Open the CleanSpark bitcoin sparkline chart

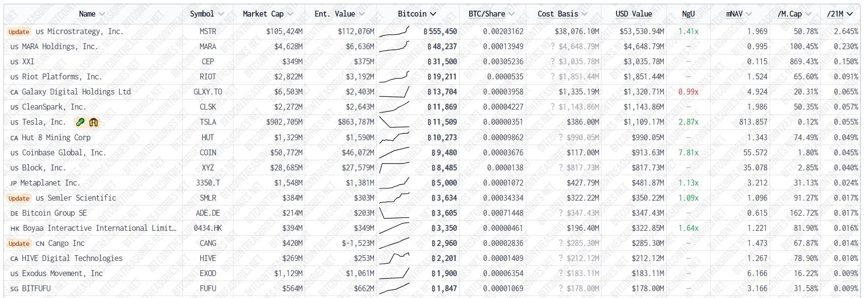(394, 107)
